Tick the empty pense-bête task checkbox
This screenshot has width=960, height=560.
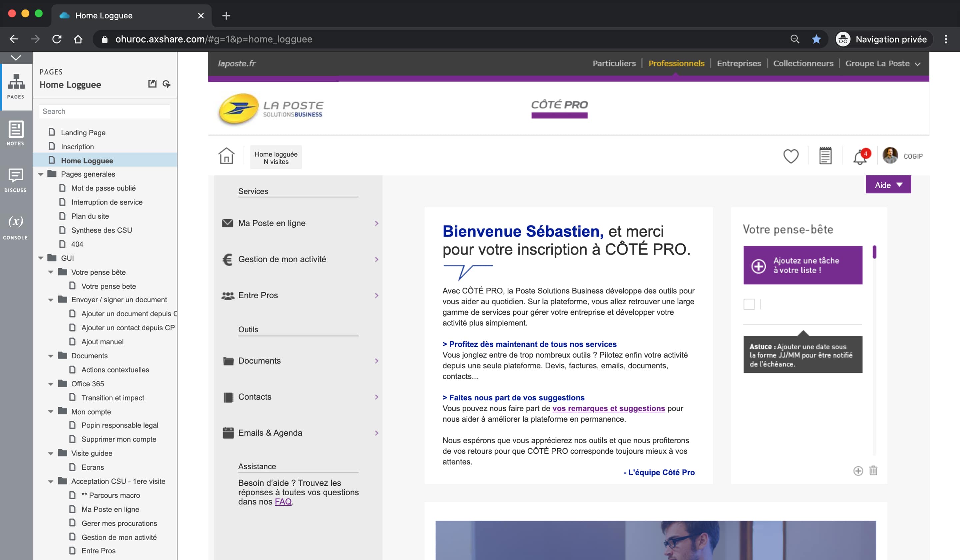click(749, 304)
